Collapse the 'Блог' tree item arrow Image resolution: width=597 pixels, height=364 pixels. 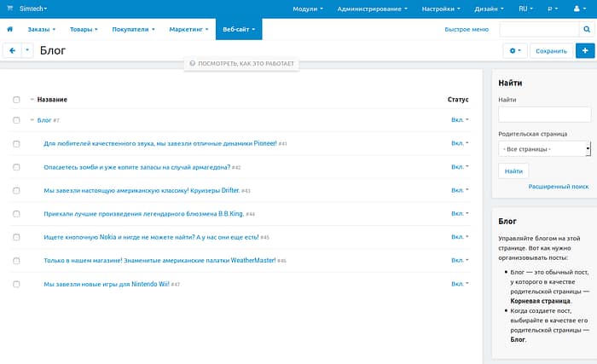pos(32,120)
